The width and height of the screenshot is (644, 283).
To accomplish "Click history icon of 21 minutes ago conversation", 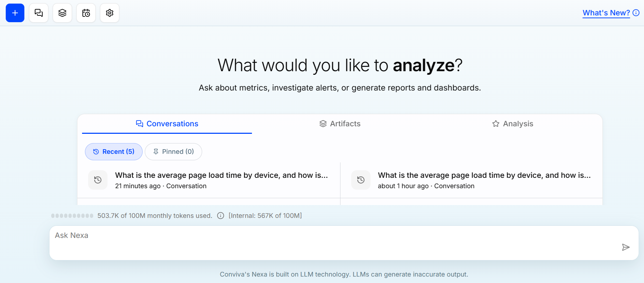I will 98,180.
